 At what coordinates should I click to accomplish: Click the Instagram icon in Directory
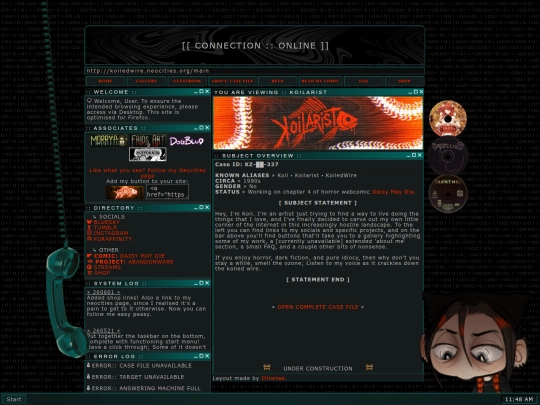(x=89, y=233)
